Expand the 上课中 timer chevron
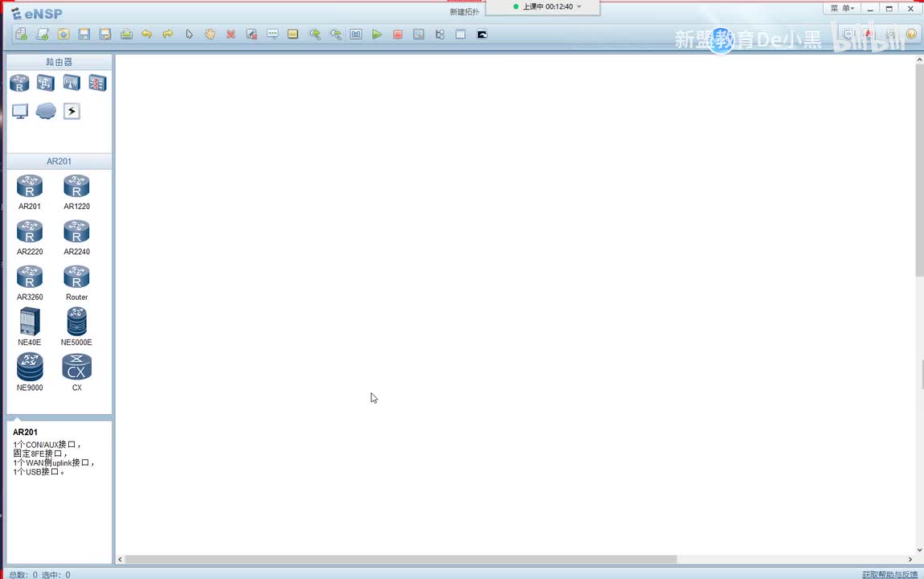Image resolution: width=924 pixels, height=579 pixels. (x=579, y=6)
